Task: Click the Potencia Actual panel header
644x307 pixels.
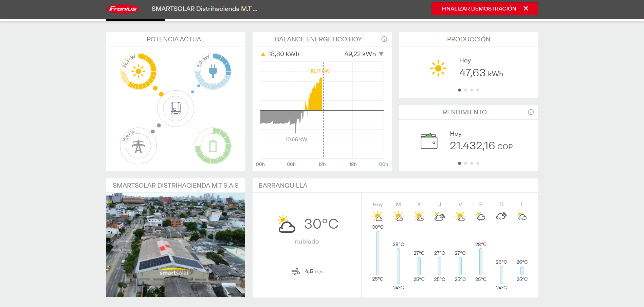Action: point(176,39)
